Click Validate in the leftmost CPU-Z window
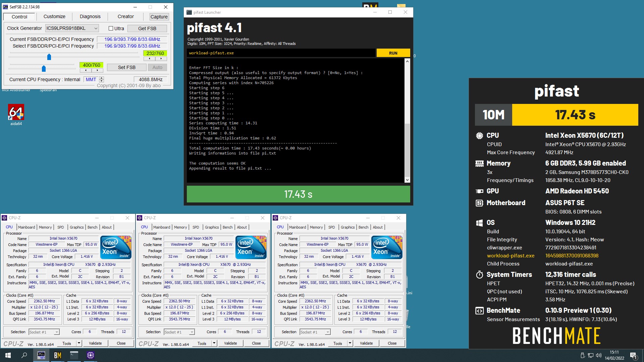 (95, 343)
